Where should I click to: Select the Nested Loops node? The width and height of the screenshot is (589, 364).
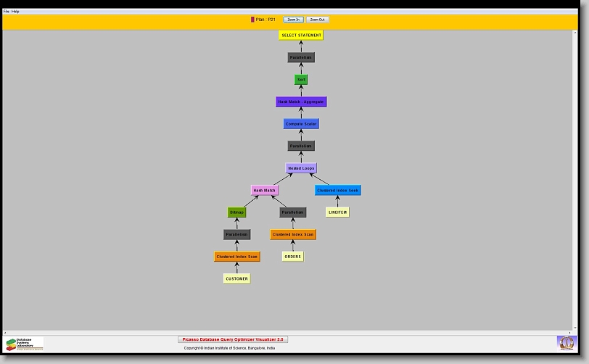pos(301,168)
